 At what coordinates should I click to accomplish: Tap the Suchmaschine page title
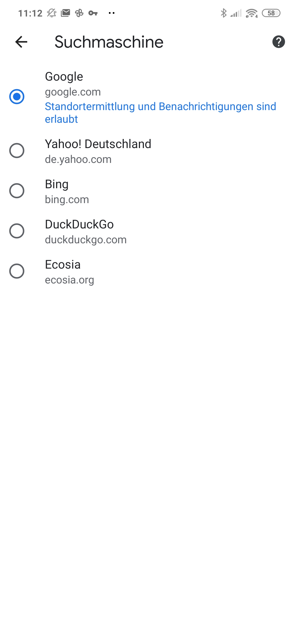pyautogui.click(x=109, y=42)
